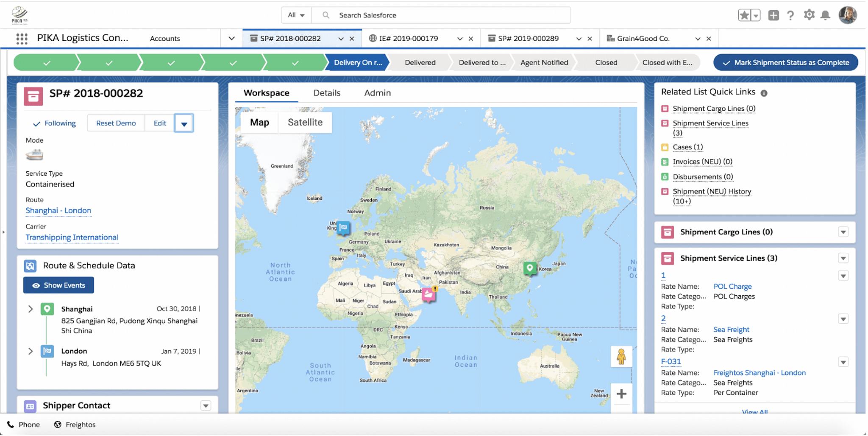Toggle the Following button
This screenshot has width=868, height=436.
pyautogui.click(x=54, y=123)
